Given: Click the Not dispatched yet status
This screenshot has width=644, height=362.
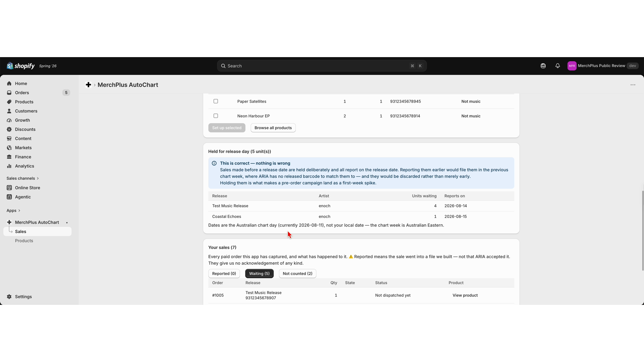Looking at the screenshot, I should click(x=393, y=295).
